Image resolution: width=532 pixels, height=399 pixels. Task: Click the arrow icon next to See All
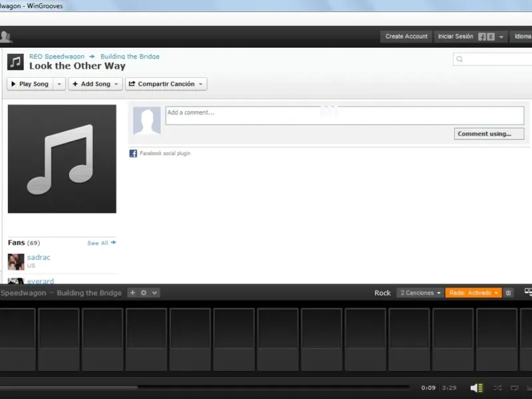[x=113, y=243]
